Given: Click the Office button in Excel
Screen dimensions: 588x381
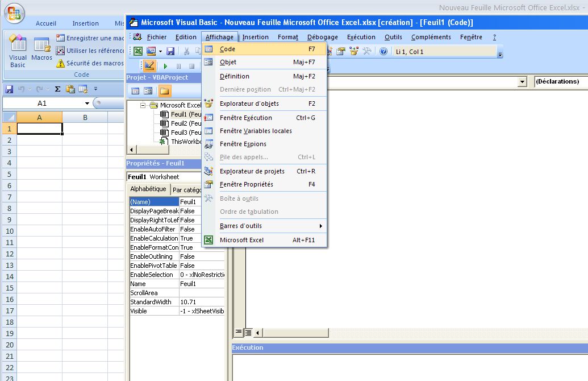Looking at the screenshot, I should (14, 13).
